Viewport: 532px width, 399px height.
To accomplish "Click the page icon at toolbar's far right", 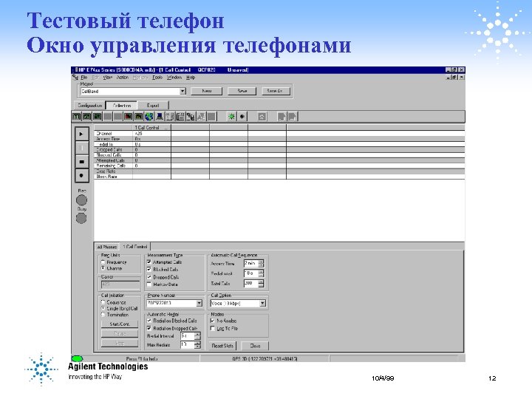I will click(x=293, y=117).
